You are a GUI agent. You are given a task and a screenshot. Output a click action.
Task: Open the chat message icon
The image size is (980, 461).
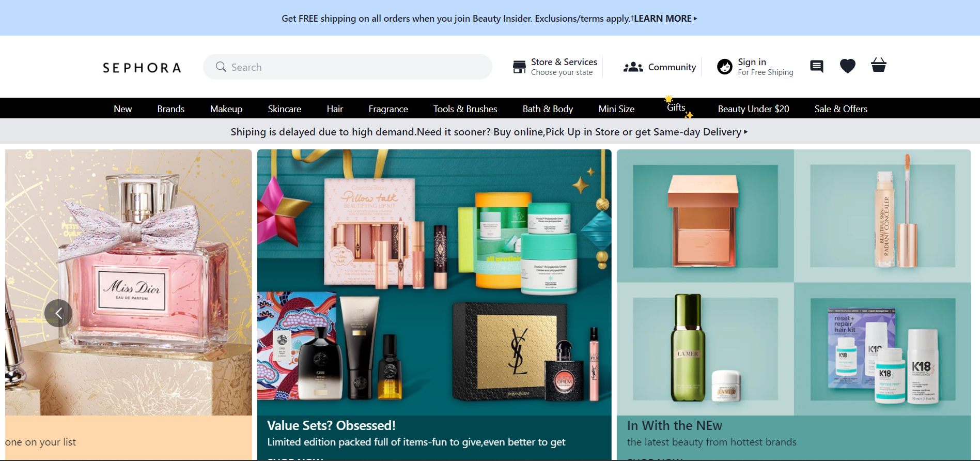pyautogui.click(x=816, y=66)
